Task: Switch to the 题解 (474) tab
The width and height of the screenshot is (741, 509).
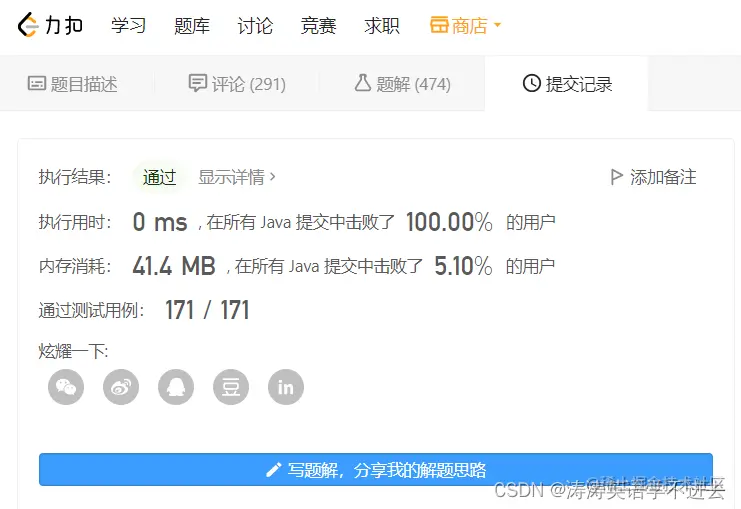Action: click(402, 84)
